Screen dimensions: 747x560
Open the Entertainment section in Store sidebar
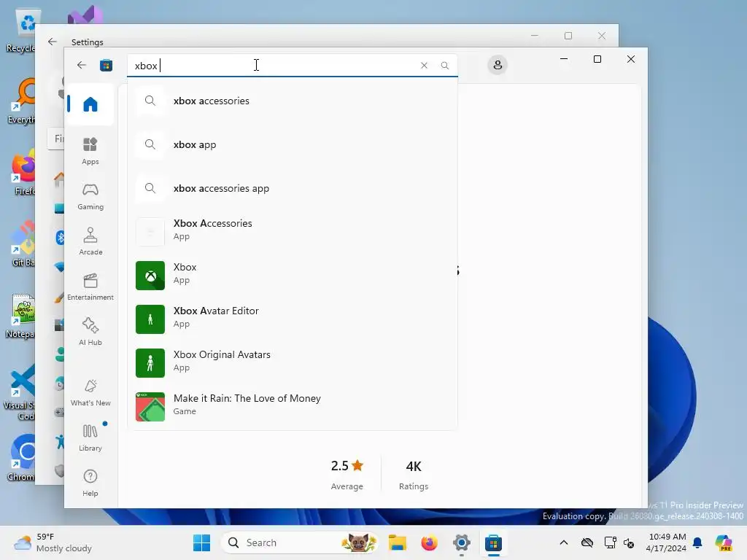(90, 287)
